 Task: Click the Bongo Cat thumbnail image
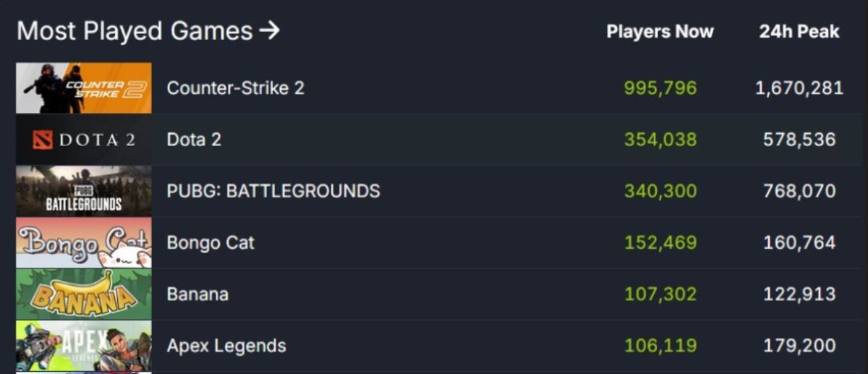[84, 242]
